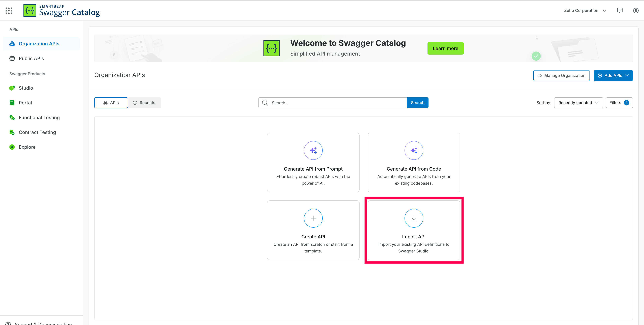The height and width of the screenshot is (325, 644).
Task: Click the Contract Testing product icon
Action: (x=12, y=132)
